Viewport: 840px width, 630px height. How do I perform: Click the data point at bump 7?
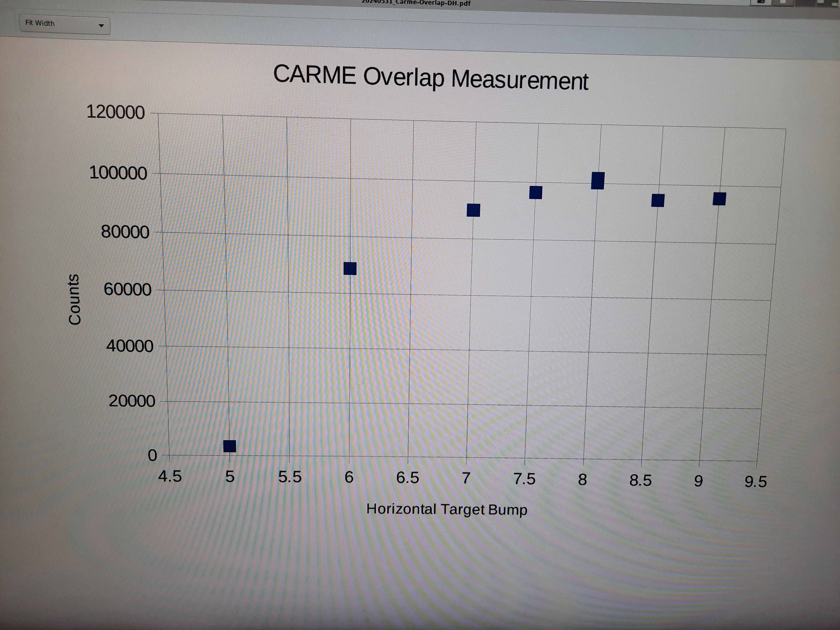[473, 210]
